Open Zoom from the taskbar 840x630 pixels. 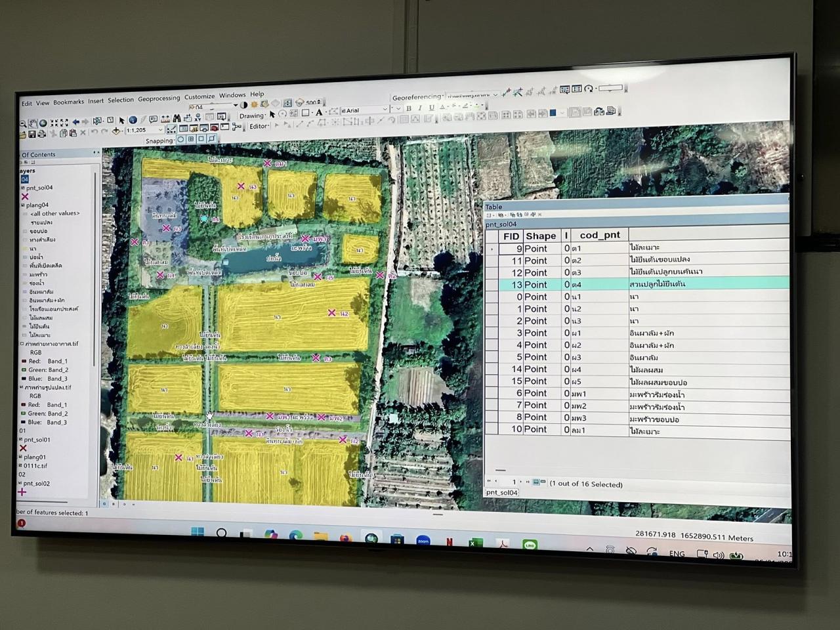point(423,539)
